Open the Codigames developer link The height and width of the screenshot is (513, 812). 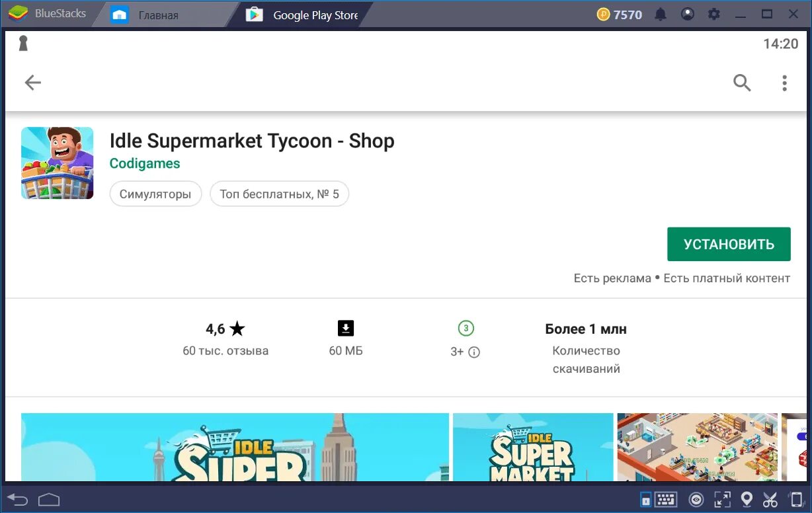pos(145,163)
